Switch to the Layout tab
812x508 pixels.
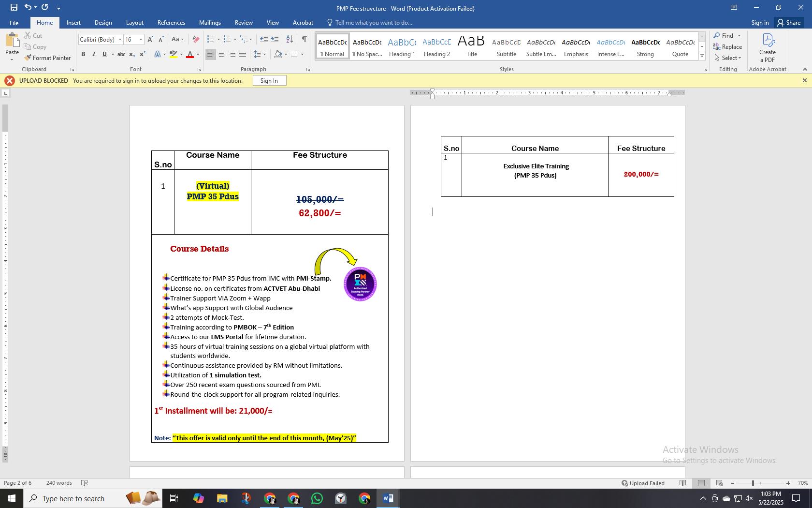[134, 23]
